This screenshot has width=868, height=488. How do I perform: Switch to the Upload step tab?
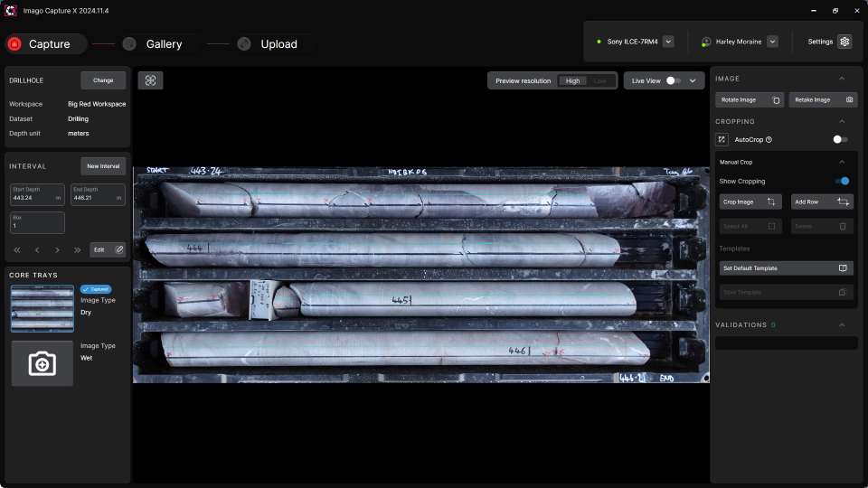(278, 44)
